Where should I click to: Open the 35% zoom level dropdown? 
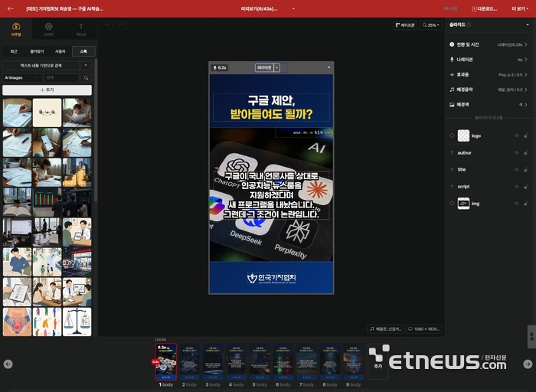(x=430, y=25)
